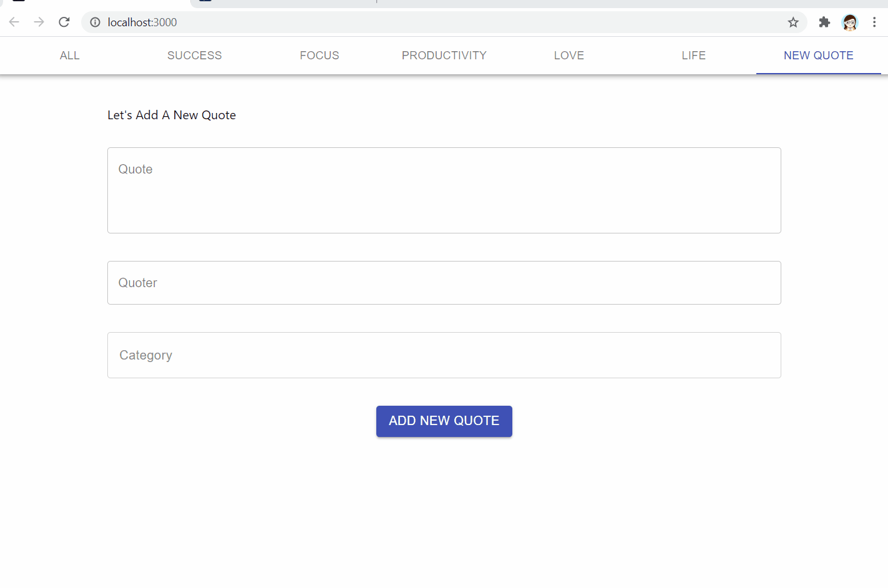Reload the localhost page
The width and height of the screenshot is (888, 588).
click(x=64, y=22)
